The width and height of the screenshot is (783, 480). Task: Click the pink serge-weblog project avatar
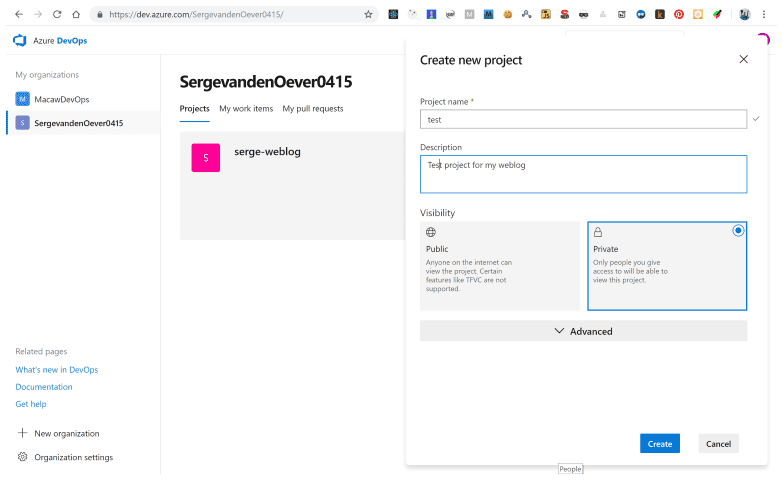point(205,158)
